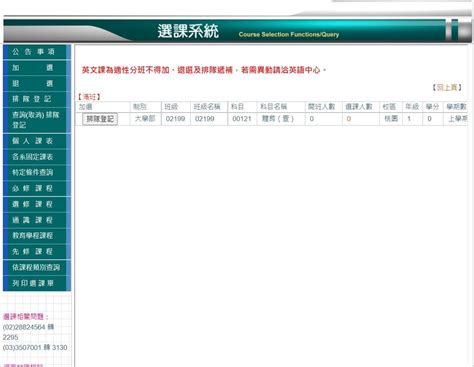Open 排隊登記 from the sidebar menu
Screen dimensions: 474x367
click(37, 99)
